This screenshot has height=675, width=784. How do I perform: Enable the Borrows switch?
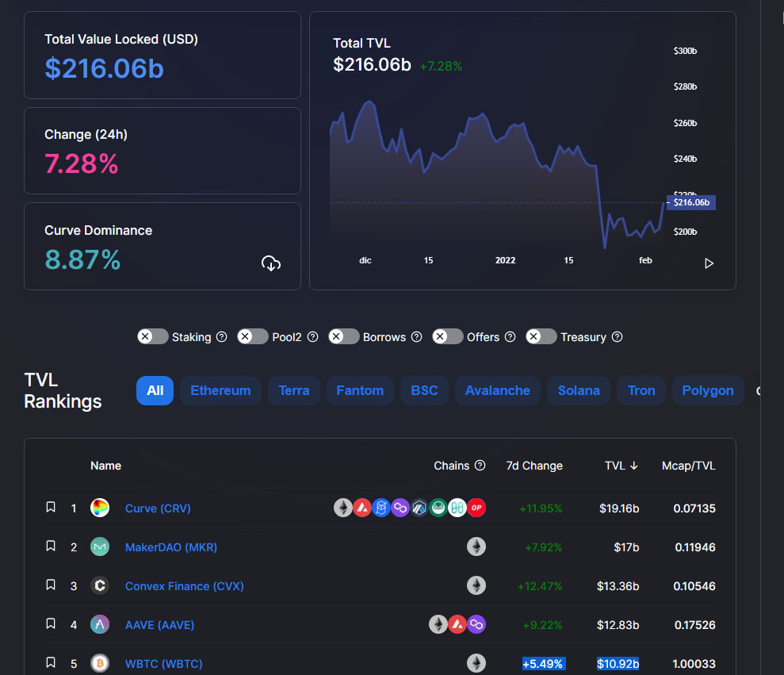pyautogui.click(x=344, y=337)
